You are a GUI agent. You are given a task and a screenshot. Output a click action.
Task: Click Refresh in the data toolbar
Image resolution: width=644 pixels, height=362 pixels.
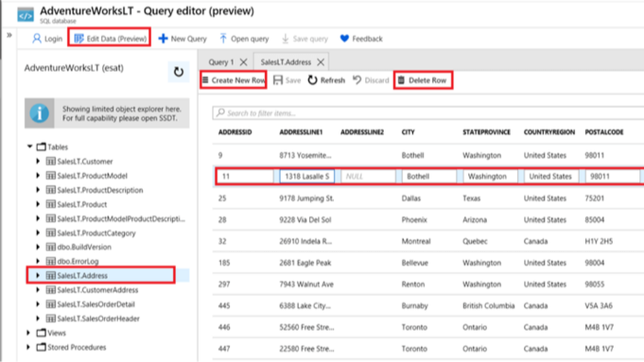(x=327, y=80)
